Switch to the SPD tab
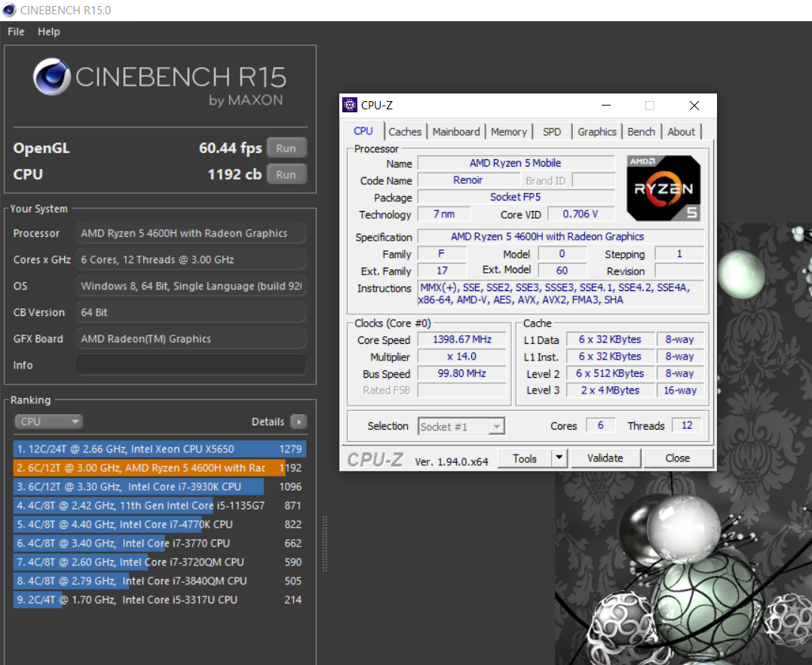This screenshot has height=665, width=812. tap(552, 131)
